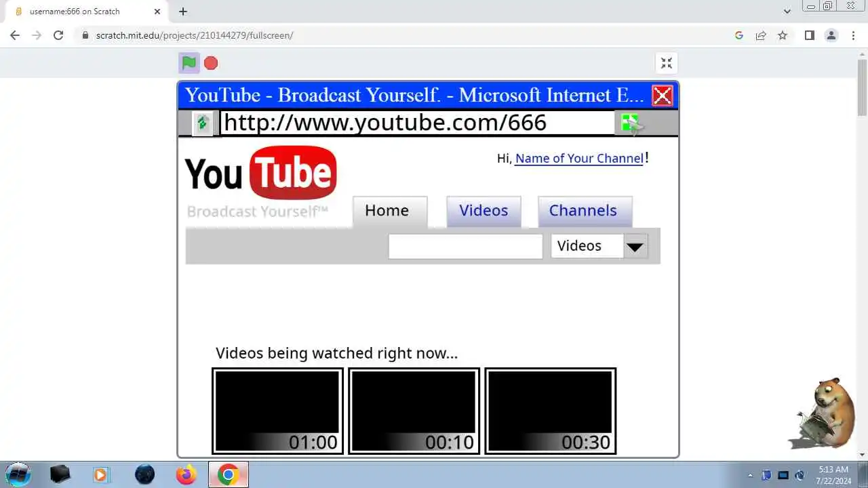
Task: Click the green refresh icon beside URL
Action: coord(202,123)
